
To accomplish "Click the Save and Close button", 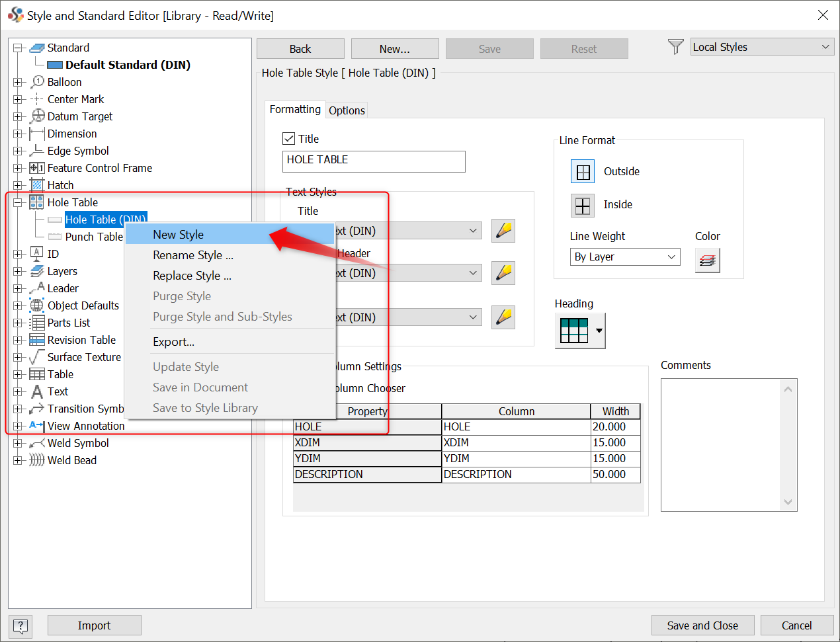I will click(x=702, y=625).
